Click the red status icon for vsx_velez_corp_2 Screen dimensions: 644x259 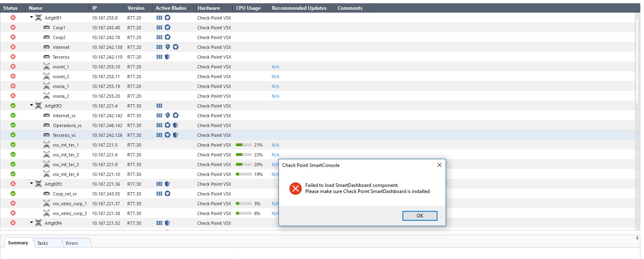tap(13, 213)
